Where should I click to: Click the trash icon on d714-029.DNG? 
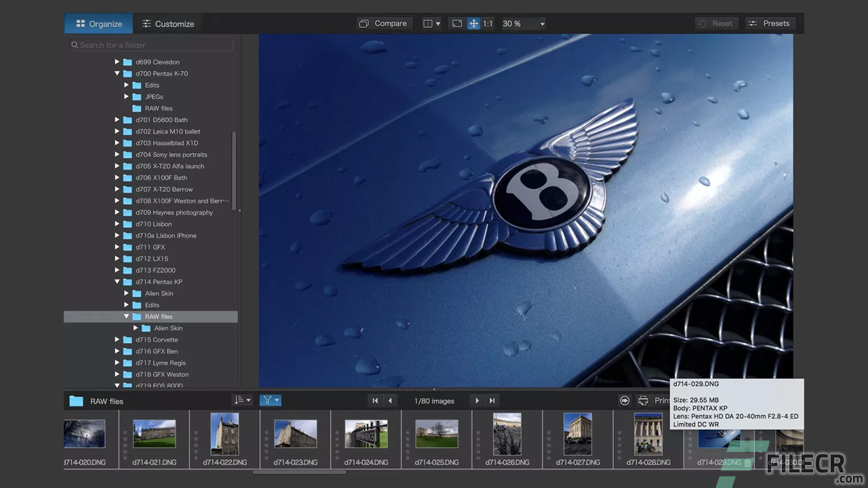(x=747, y=463)
